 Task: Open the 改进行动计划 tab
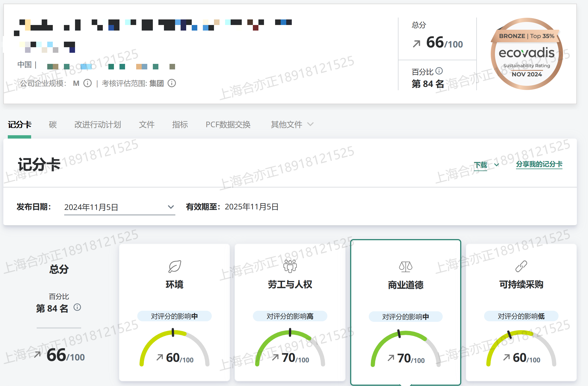[x=98, y=124]
